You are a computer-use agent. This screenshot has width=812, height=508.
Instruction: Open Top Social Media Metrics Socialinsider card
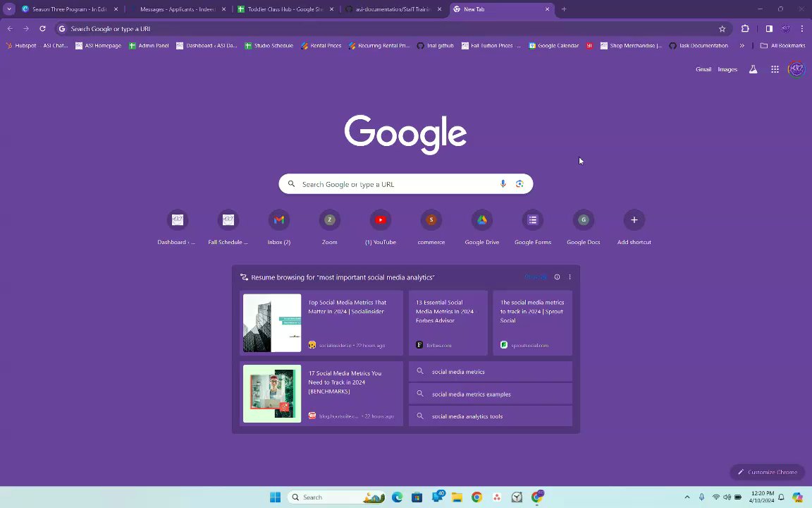(x=321, y=323)
